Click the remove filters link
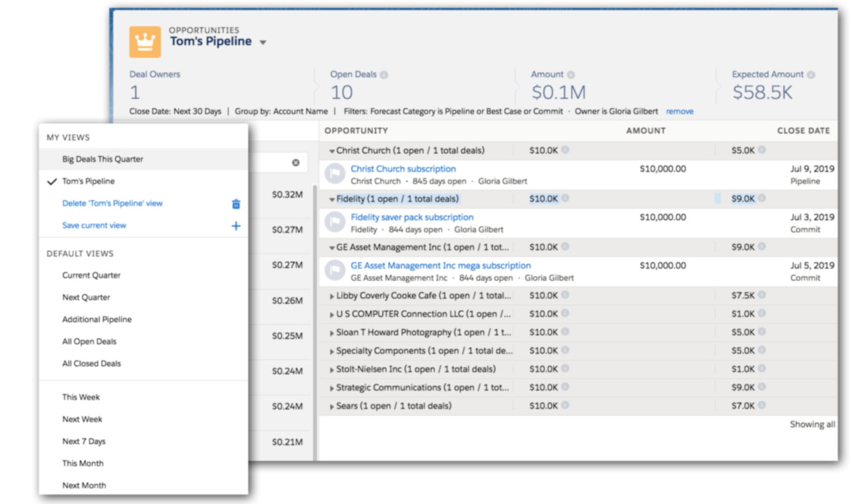 click(680, 111)
